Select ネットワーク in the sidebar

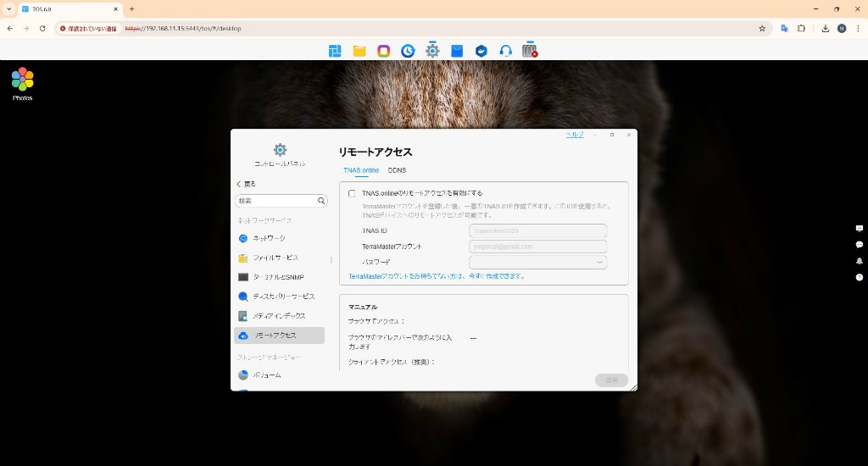tap(279, 239)
